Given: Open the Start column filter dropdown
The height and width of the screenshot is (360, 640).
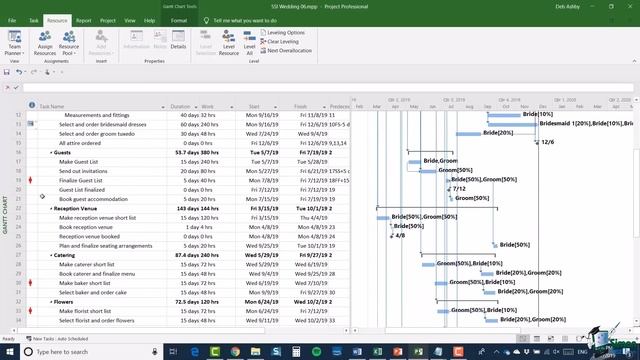Looking at the screenshot, I should (276, 107).
